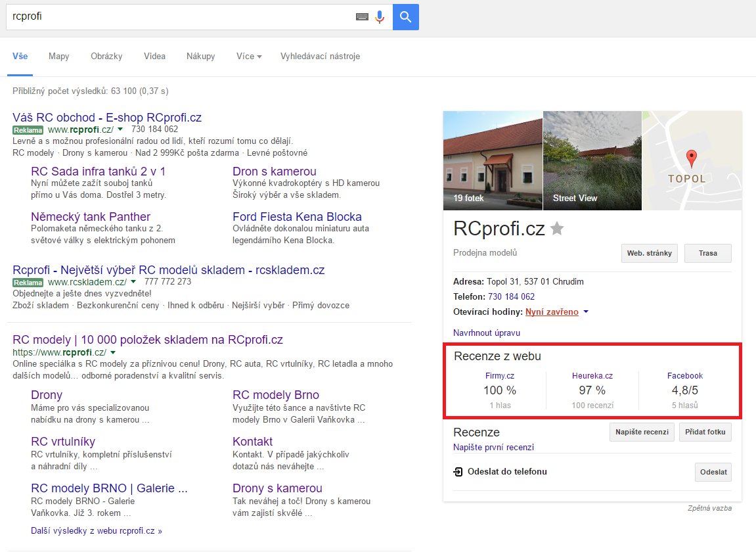
Task: Switch to the Mapy tab
Action: [59, 57]
